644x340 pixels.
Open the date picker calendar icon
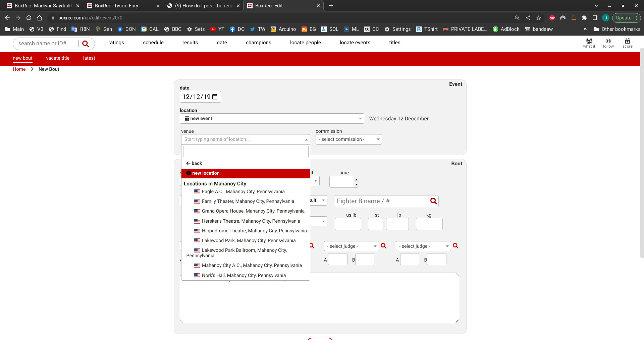[x=215, y=97]
